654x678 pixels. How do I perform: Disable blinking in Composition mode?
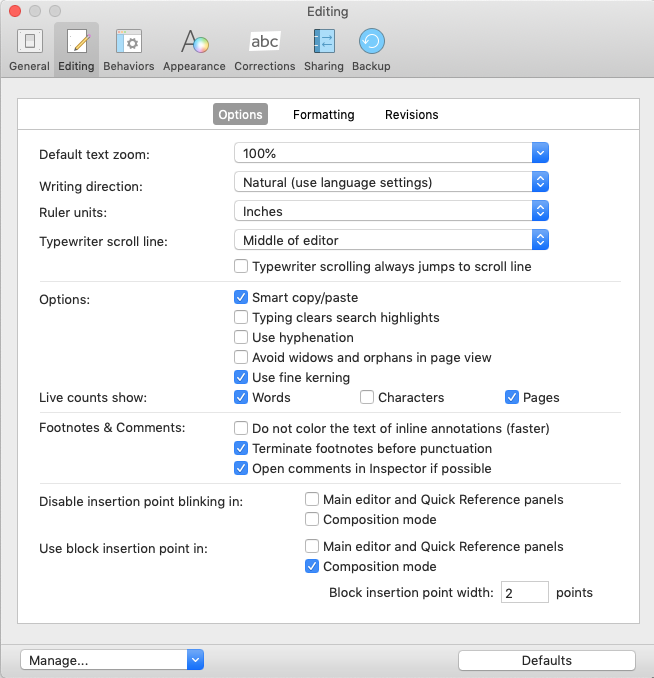312,519
